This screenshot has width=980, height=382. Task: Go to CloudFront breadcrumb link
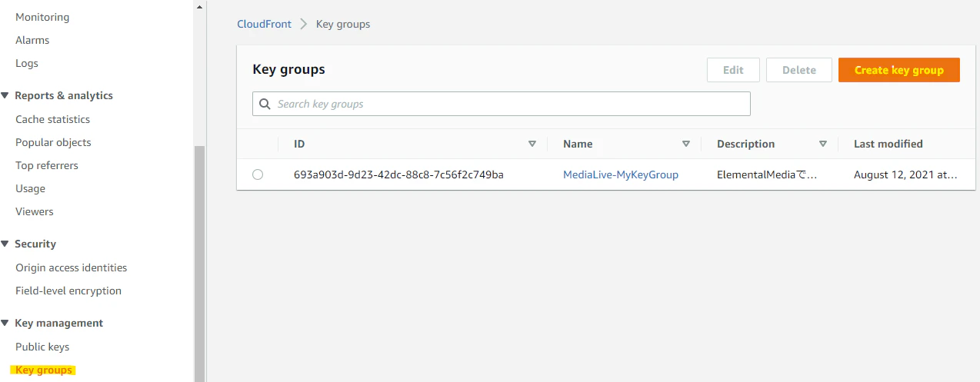coord(264,24)
